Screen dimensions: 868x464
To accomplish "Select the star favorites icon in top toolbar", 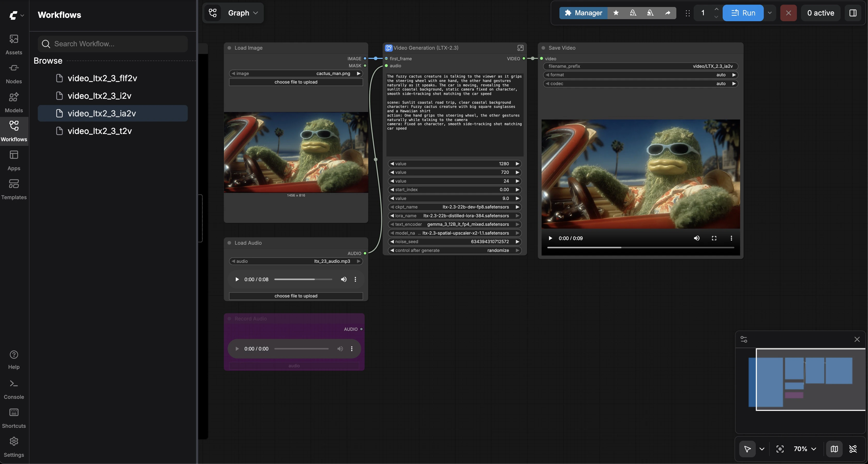I will [x=616, y=13].
